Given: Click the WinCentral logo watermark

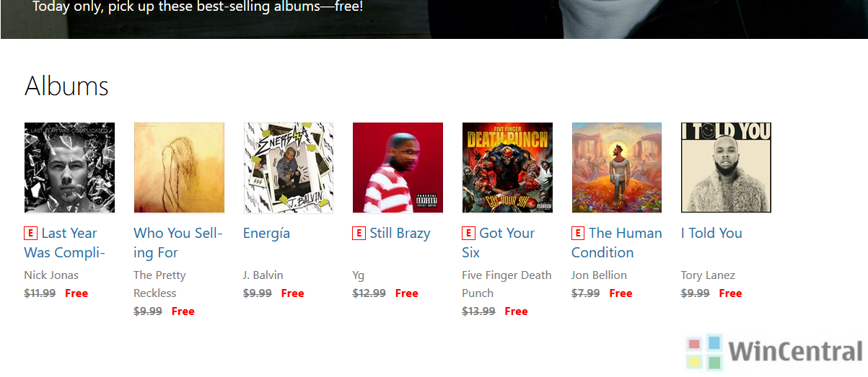Looking at the screenshot, I should (x=775, y=352).
